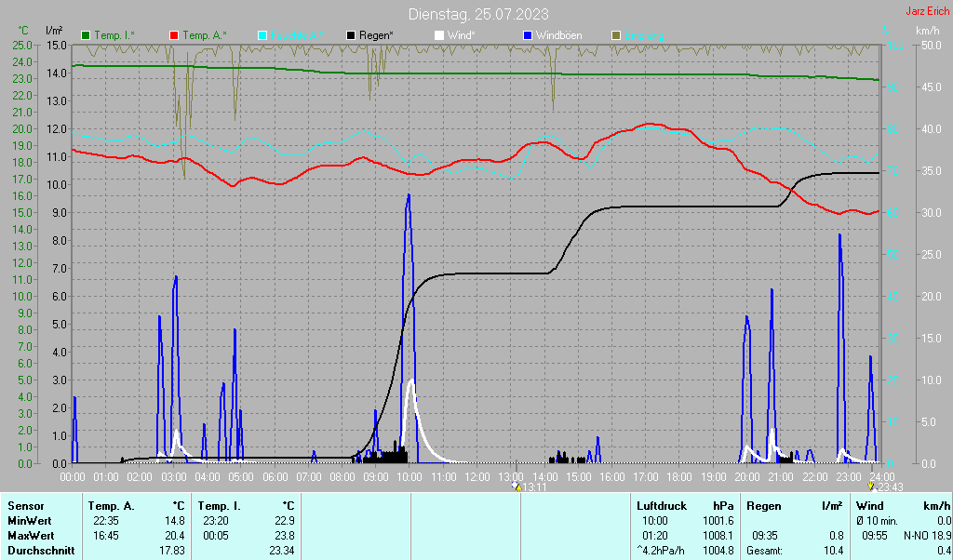The width and height of the screenshot is (953, 560).
Task: Click the '^4.2hPa/h' pressure trend
Action: point(661,551)
